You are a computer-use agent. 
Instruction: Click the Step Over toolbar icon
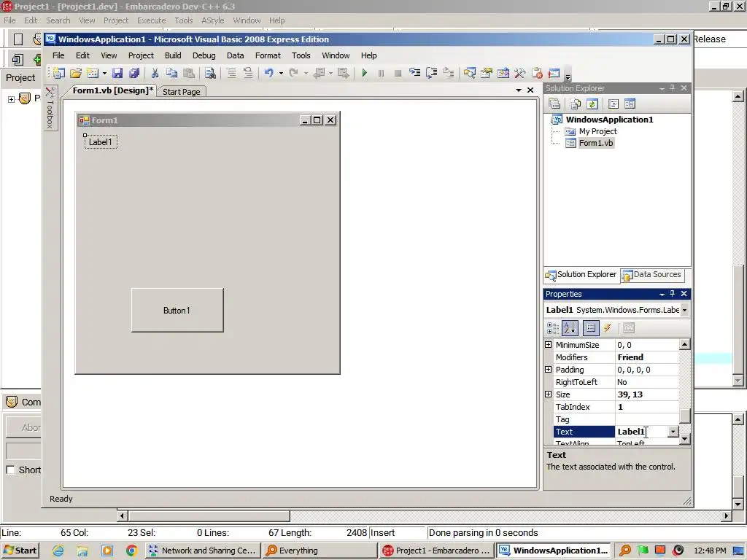point(432,73)
